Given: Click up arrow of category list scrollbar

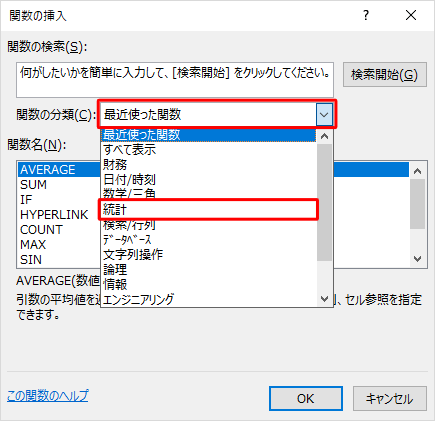Looking at the screenshot, I should (324, 136).
